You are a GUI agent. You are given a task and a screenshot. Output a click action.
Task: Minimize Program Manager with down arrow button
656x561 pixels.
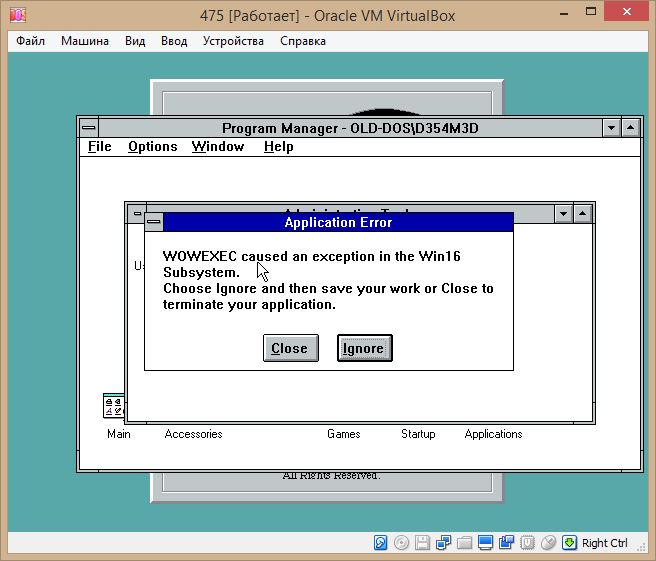(x=611, y=128)
